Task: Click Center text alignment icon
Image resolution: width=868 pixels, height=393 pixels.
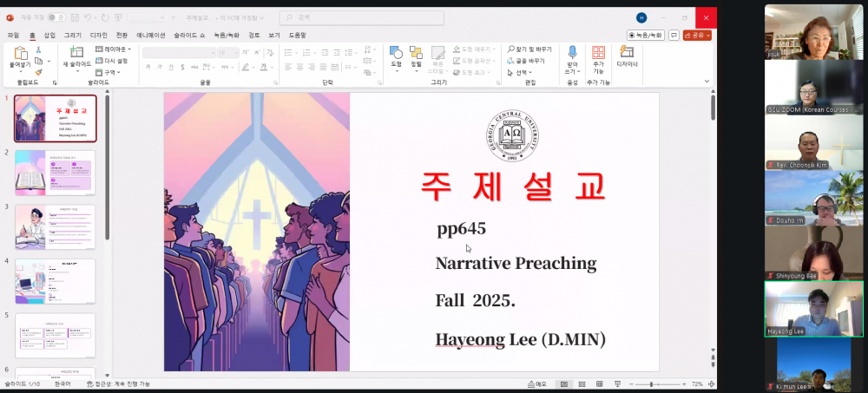Action: tap(300, 67)
